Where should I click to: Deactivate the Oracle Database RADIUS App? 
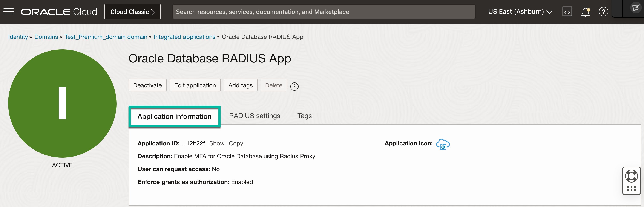point(147,85)
